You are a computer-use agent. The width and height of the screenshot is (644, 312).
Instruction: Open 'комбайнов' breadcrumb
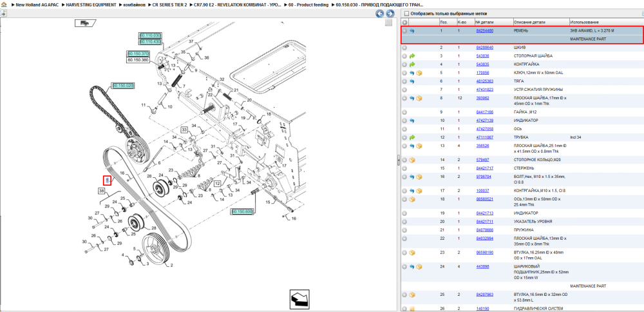pos(135,5)
